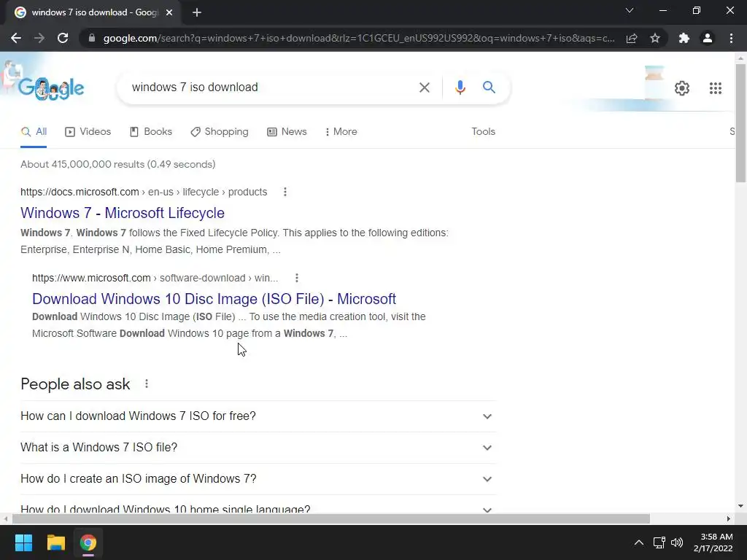Expand "How do I create an ISO image of Windows 7?"
747x560 pixels.
tap(258, 479)
